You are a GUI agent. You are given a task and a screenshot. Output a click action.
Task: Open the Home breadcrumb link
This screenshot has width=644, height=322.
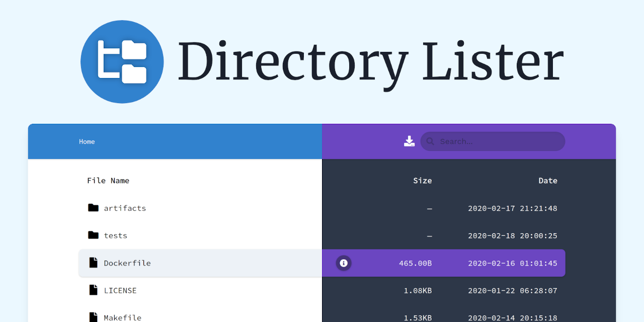(87, 141)
